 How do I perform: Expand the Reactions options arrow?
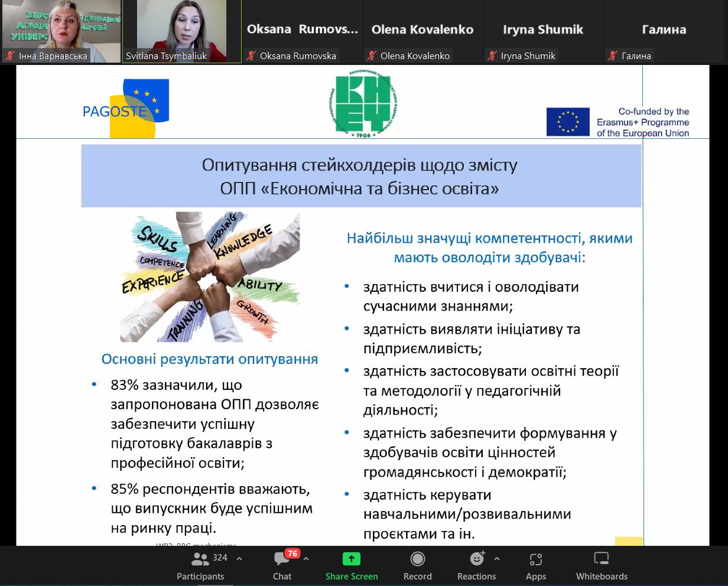click(496, 558)
